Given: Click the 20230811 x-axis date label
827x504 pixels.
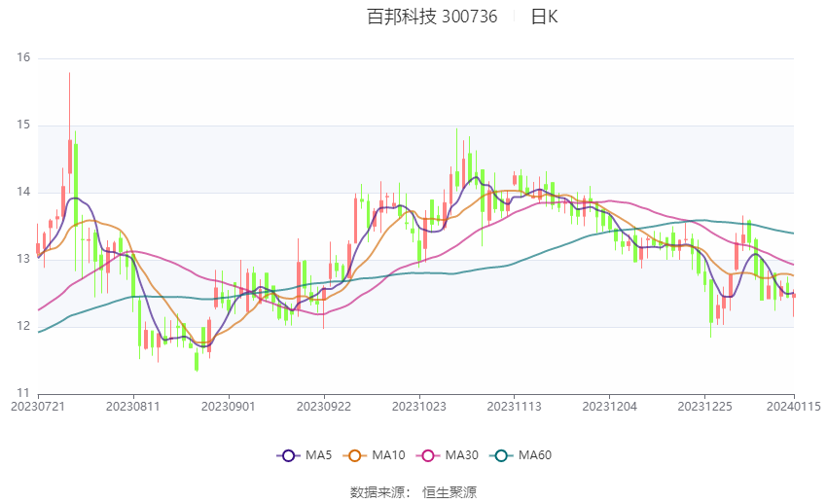Looking at the screenshot, I should pos(133,407).
